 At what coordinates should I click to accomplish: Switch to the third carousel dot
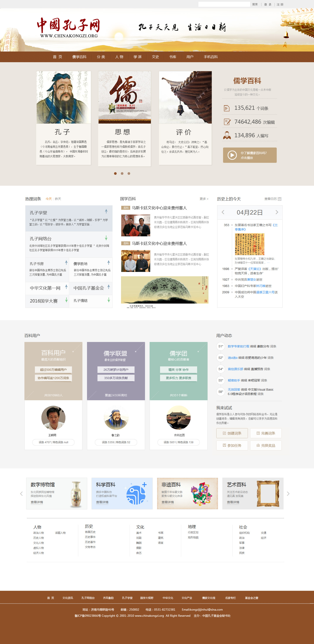129,173
